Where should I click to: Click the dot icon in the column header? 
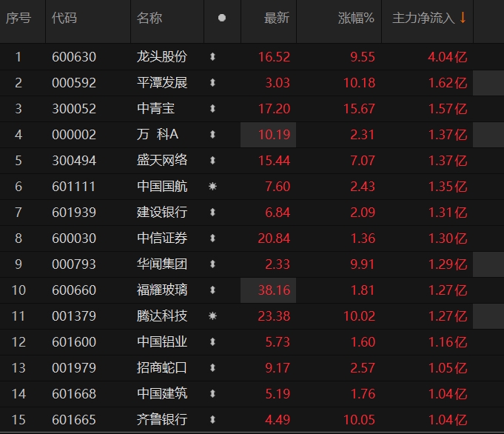221,19
